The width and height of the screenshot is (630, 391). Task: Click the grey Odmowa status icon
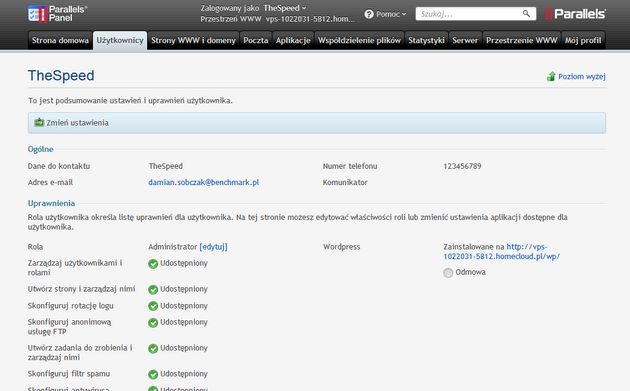[448, 273]
